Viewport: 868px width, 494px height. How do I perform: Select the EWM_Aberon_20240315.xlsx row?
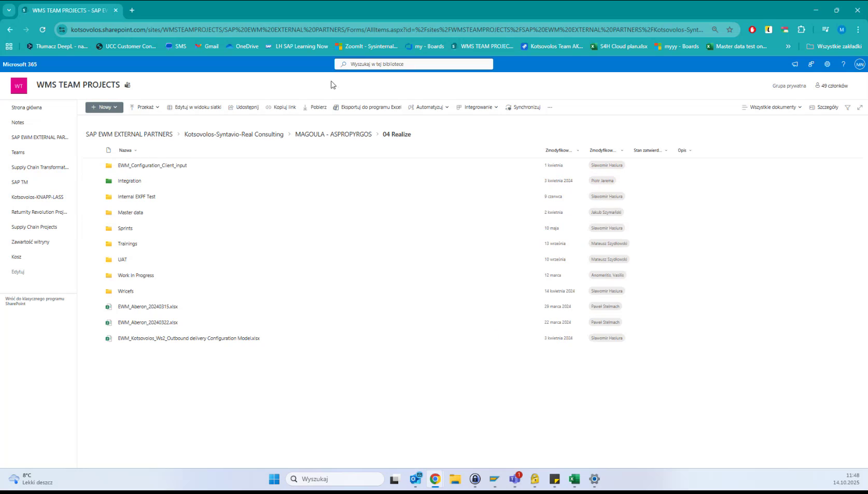click(148, 307)
